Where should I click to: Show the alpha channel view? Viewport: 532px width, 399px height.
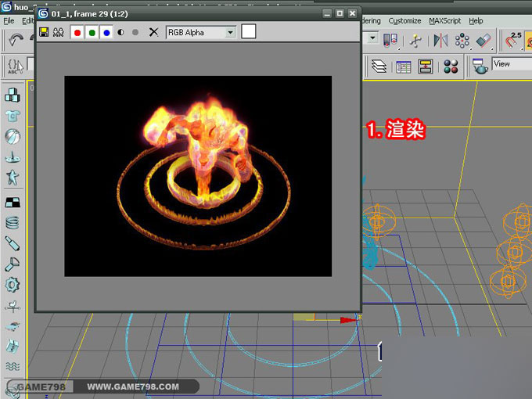tap(121, 32)
